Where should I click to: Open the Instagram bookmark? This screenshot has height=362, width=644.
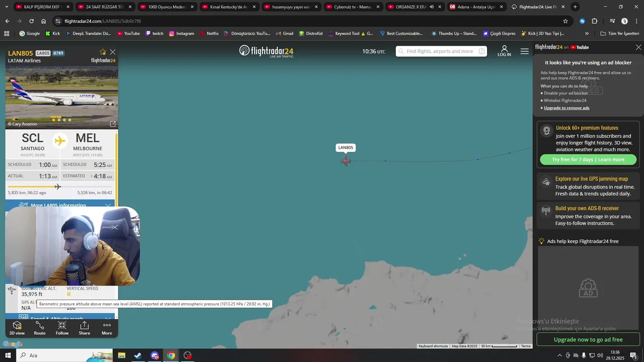182,34
